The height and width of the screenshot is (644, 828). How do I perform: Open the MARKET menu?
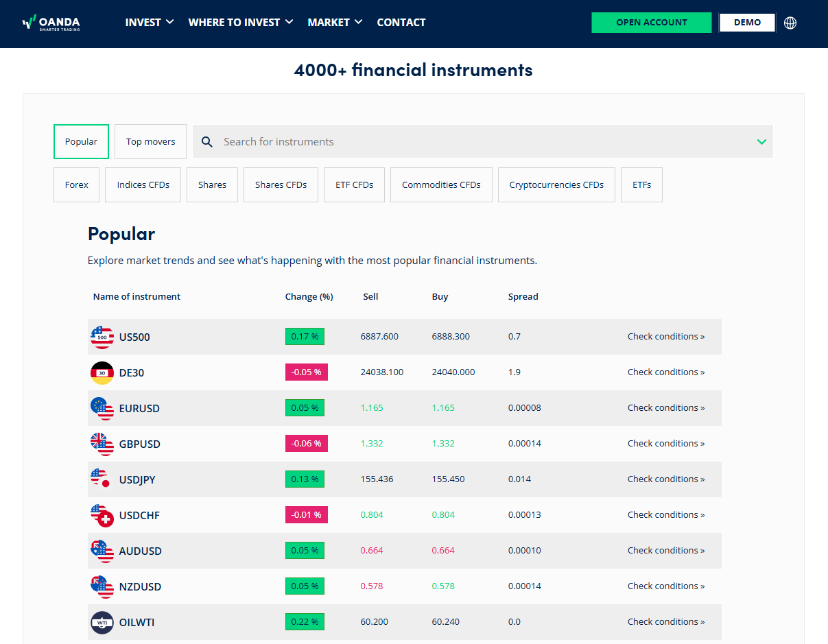335,23
